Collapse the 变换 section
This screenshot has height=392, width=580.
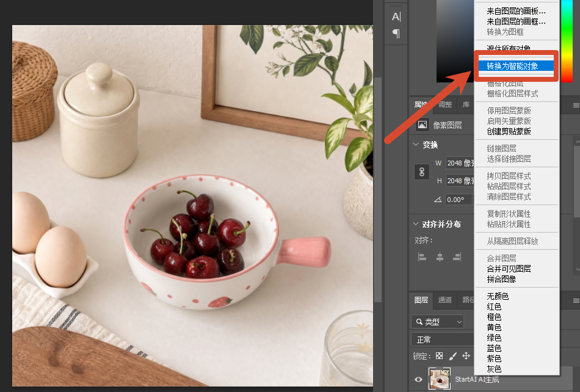(416, 145)
